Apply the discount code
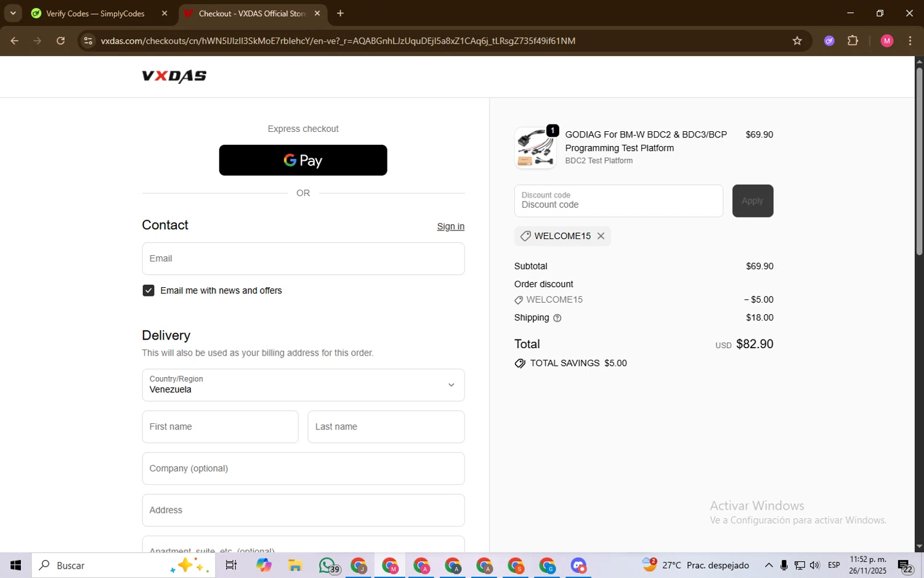This screenshot has height=578, width=924. pyautogui.click(x=752, y=201)
